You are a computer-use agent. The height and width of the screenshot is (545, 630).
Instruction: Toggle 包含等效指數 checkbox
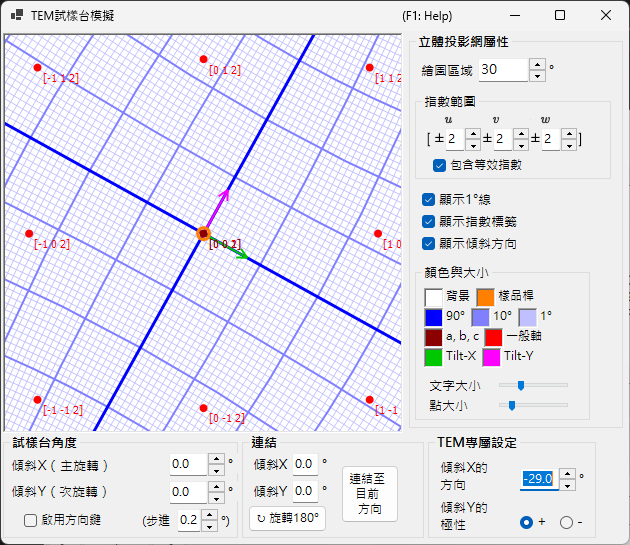439,165
